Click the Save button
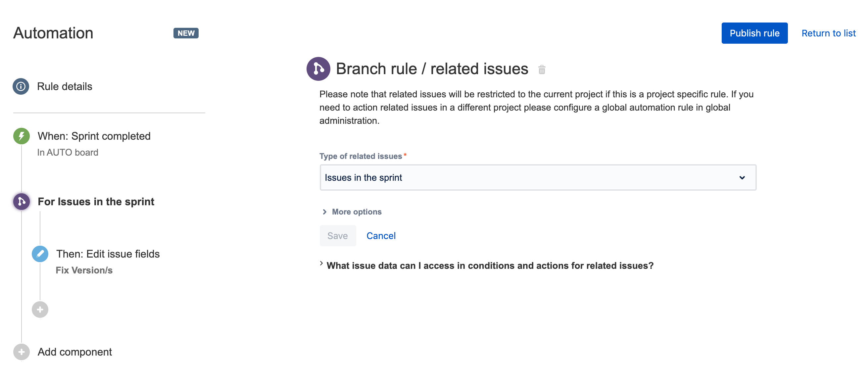 (x=337, y=236)
